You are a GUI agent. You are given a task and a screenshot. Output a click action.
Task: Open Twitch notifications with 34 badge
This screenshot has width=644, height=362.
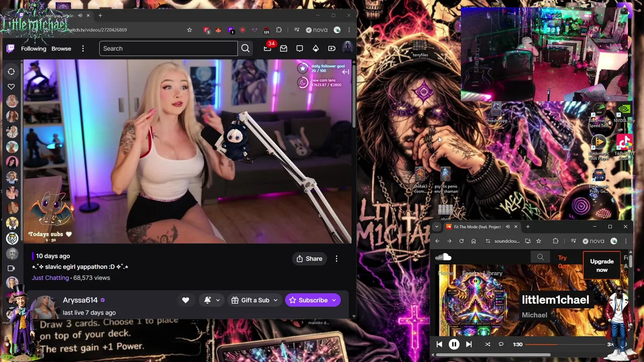coord(268,48)
